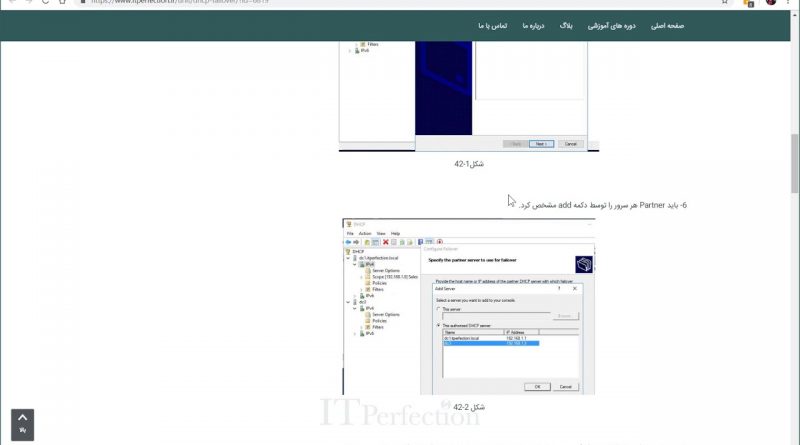
Task: Click the ? help icon in Add Server
Action: (x=559, y=289)
